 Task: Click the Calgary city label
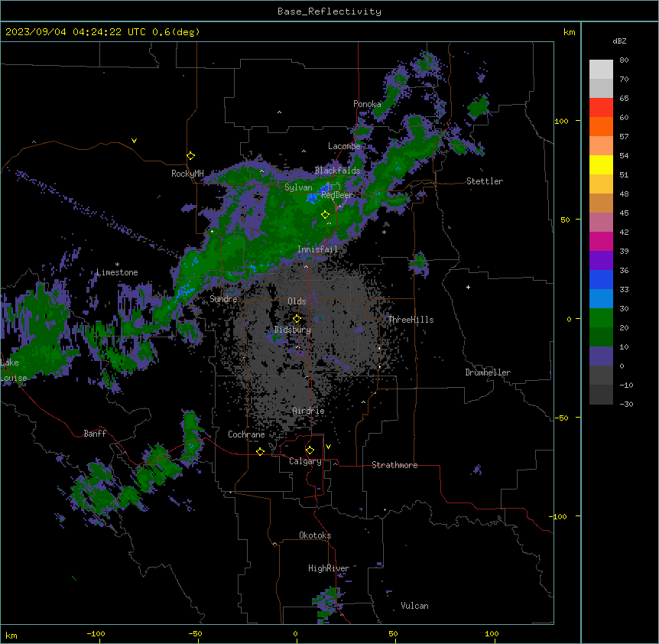click(305, 461)
